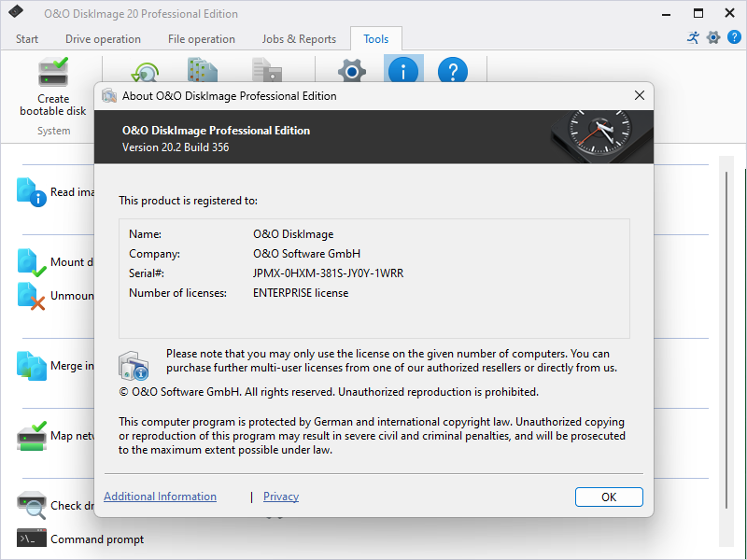This screenshot has height=560, width=747.
Task: Open the Privacy link
Action: [x=281, y=497]
